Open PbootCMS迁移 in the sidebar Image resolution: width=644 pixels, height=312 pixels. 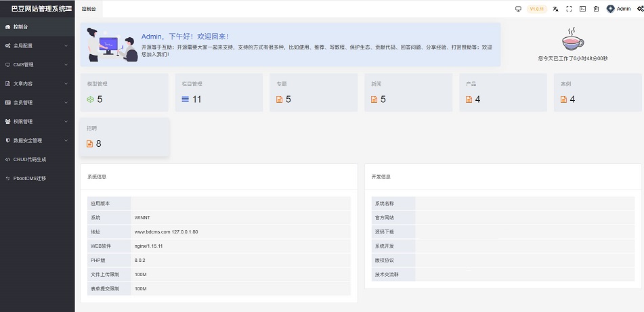tap(37, 178)
